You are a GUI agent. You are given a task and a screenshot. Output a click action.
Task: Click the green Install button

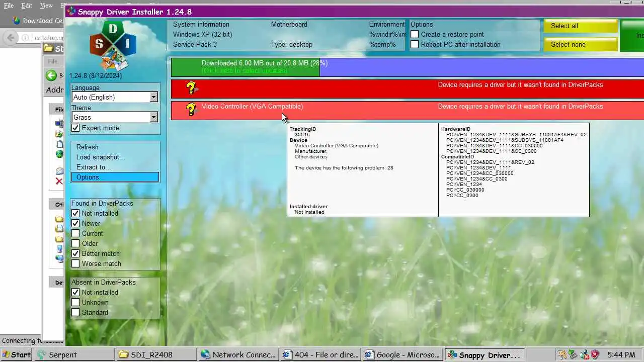pyautogui.click(x=632, y=35)
